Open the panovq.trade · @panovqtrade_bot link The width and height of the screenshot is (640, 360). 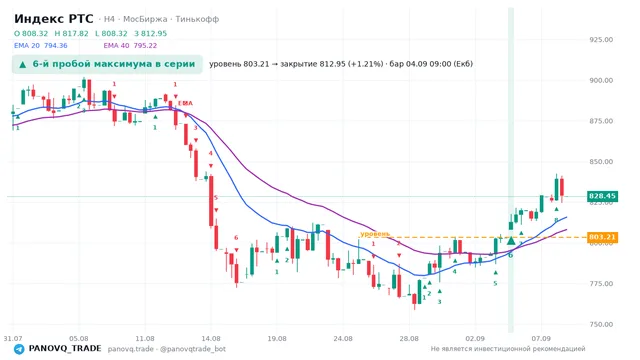click(167, 349)
